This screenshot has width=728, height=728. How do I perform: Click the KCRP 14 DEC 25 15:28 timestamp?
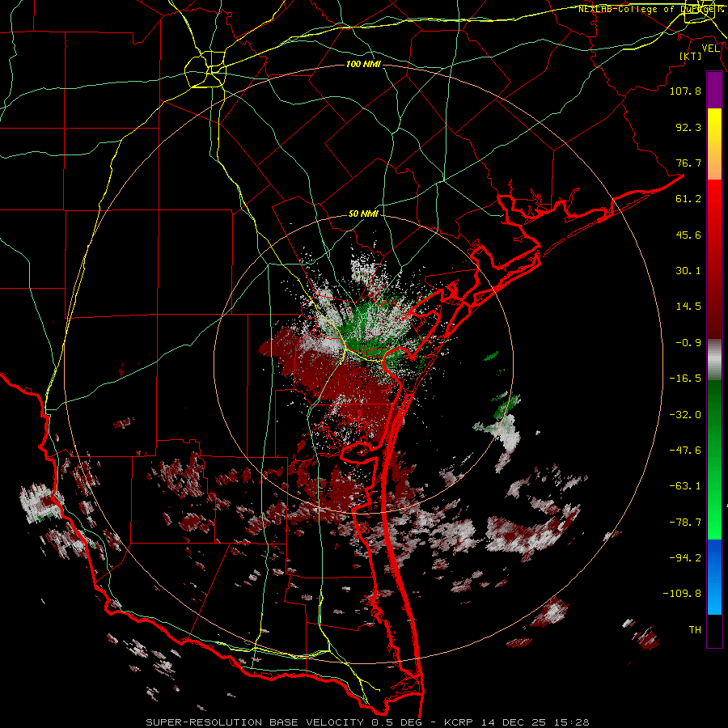(517, 722)
